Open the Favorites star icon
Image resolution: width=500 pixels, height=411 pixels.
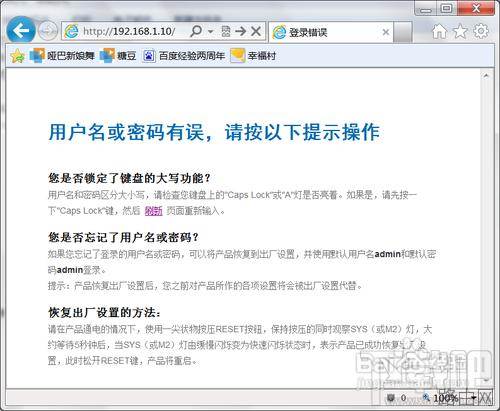(460, 31)
